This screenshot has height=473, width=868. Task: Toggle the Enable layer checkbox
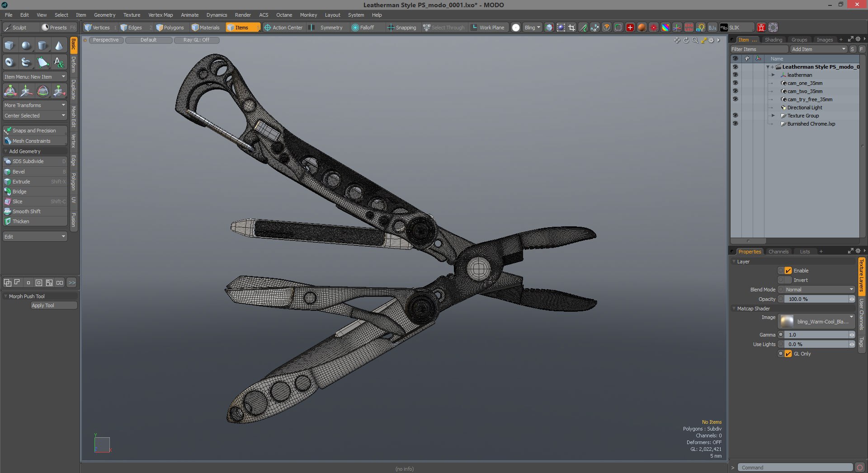point(788,271)
